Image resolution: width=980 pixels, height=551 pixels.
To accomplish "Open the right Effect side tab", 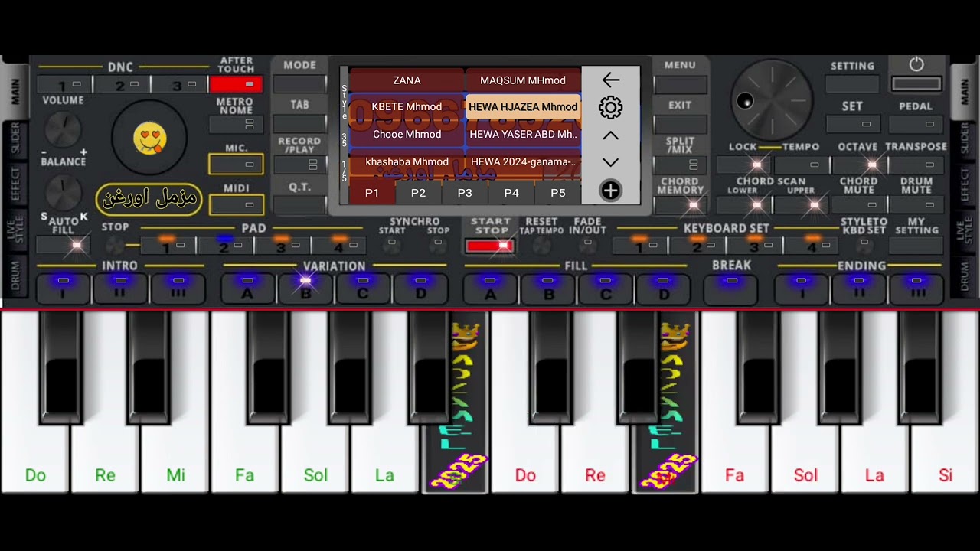I will (x=964, y=184).
